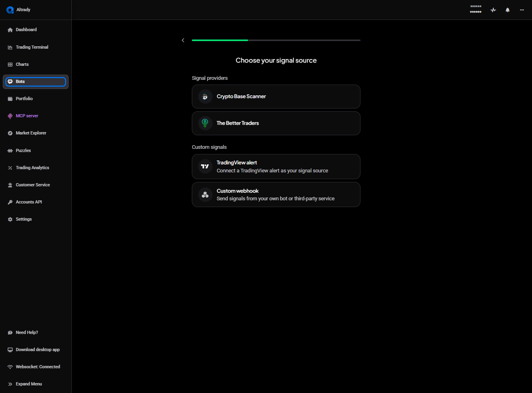The height and width of the screenshot is (393, 532).
Task: Click the 'Signal providers' label
Action: tap(210, 78)
